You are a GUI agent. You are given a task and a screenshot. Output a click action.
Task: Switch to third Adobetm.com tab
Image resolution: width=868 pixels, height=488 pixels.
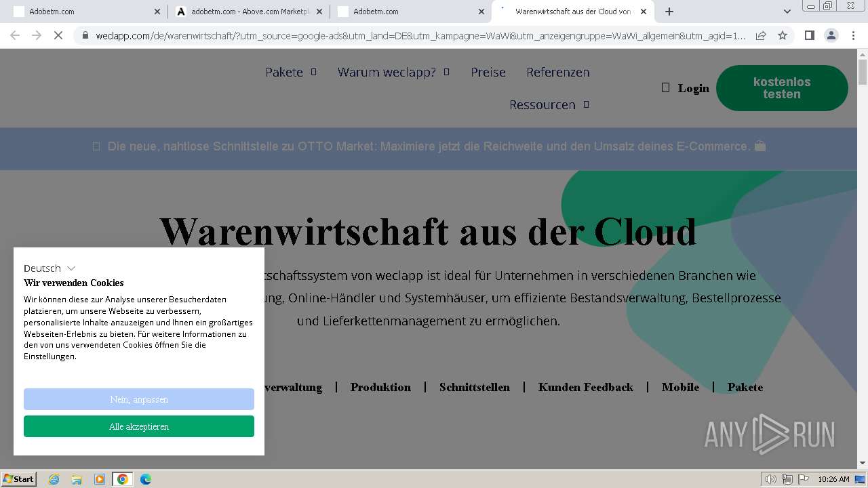click(411, 12)
